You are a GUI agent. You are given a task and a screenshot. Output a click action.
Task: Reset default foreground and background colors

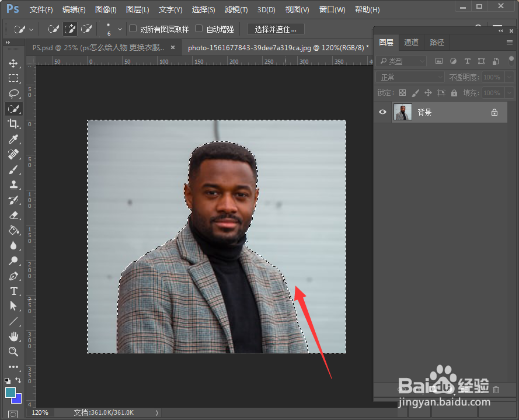tap(7, 381)
